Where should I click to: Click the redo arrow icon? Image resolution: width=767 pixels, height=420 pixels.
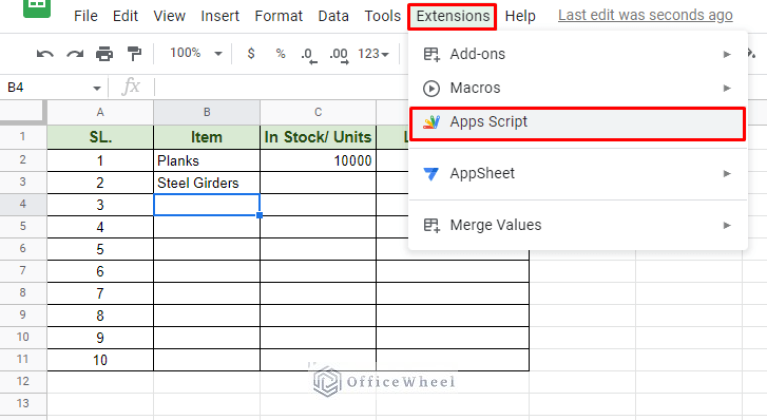pyautogui.click(x=74, y=53)
